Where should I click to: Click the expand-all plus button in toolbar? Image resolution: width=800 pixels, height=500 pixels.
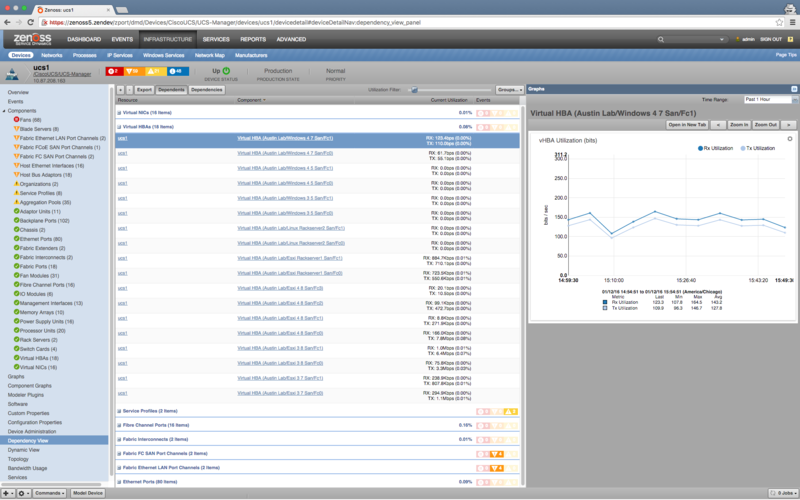[x=121, y=90]
